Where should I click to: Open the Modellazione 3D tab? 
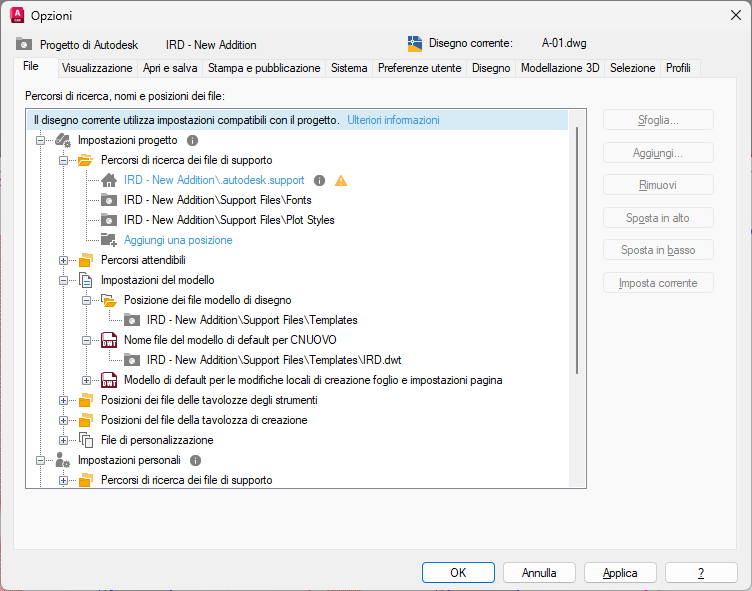(x=560, y=68)
